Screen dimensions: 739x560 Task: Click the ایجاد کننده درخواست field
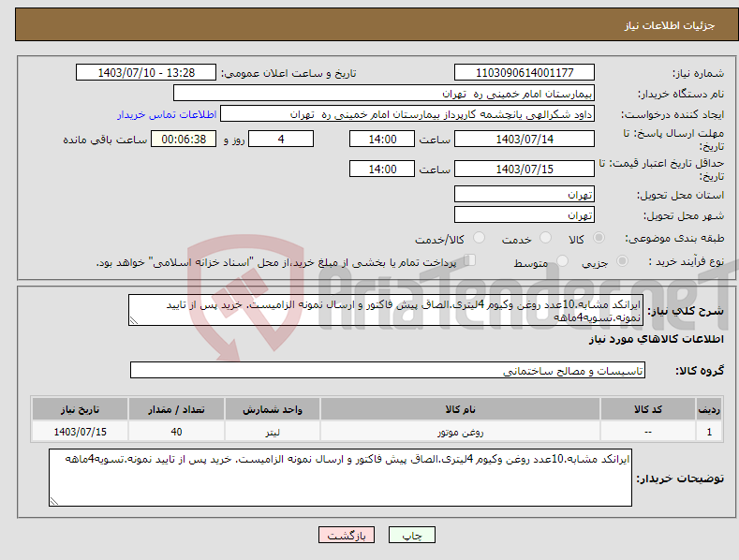[407, 114]
